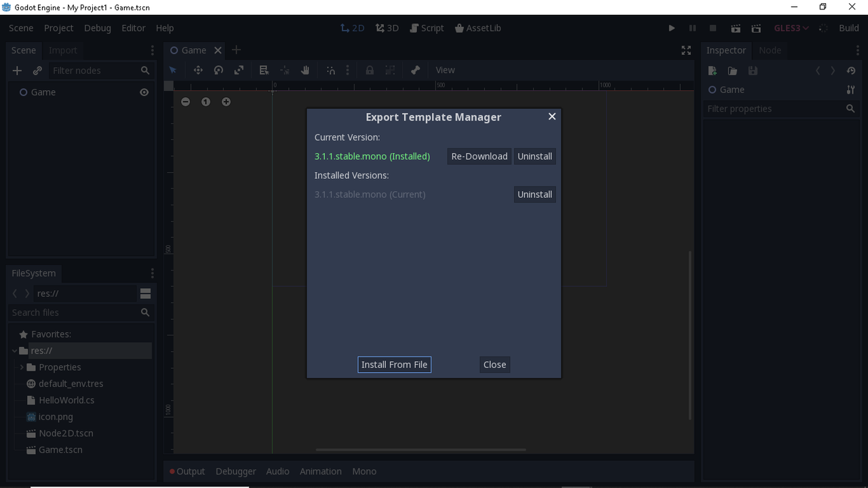Viewport: 868px width, 488px height.
Task: Click the Filter properties field
Action: tap(780, 108)
